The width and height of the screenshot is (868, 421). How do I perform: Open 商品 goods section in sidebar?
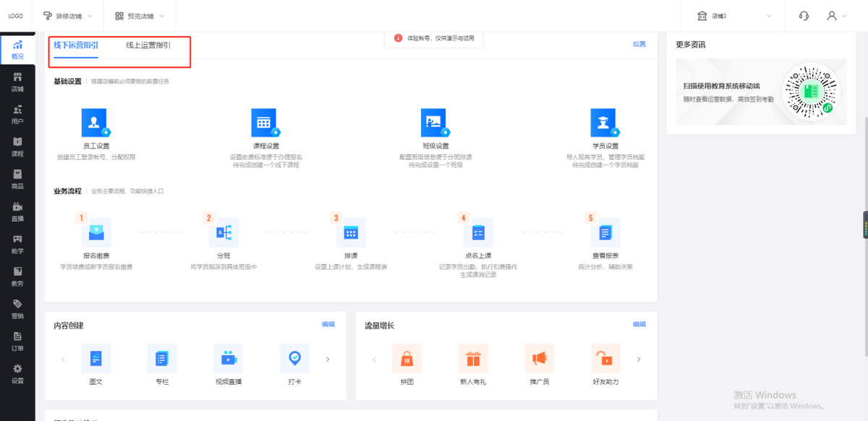click(x=17, y=179)
